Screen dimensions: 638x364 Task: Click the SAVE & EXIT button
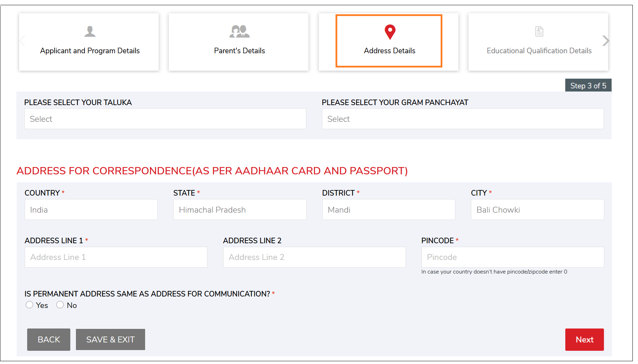pos(110,340)
